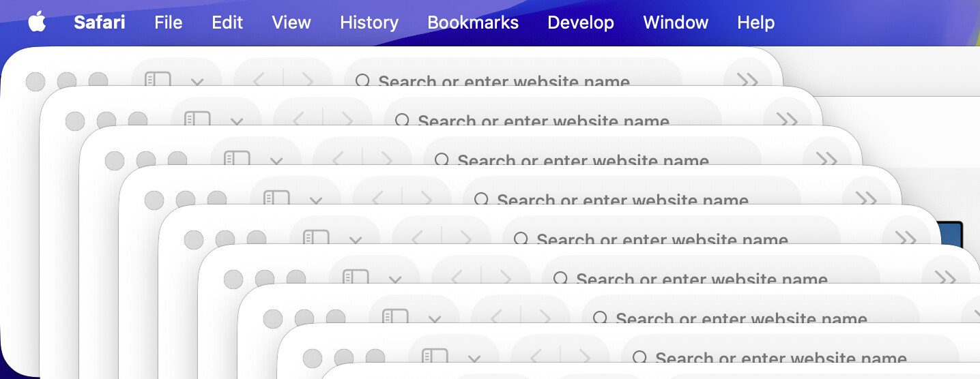Click the back arrow in the rearmost window
This screenshot has height=379, width=980.
click(x=259, y=80)
